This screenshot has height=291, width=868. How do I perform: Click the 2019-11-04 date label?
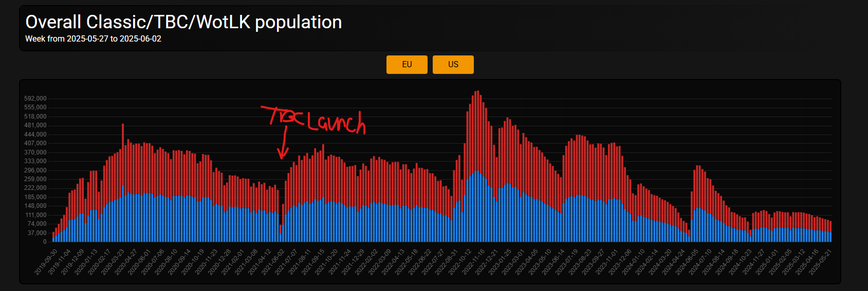[x=59, y=262]
